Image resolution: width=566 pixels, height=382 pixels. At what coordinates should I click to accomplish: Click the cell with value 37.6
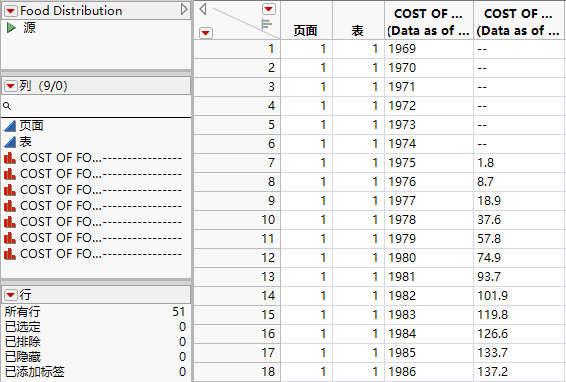tap(519, 220)
